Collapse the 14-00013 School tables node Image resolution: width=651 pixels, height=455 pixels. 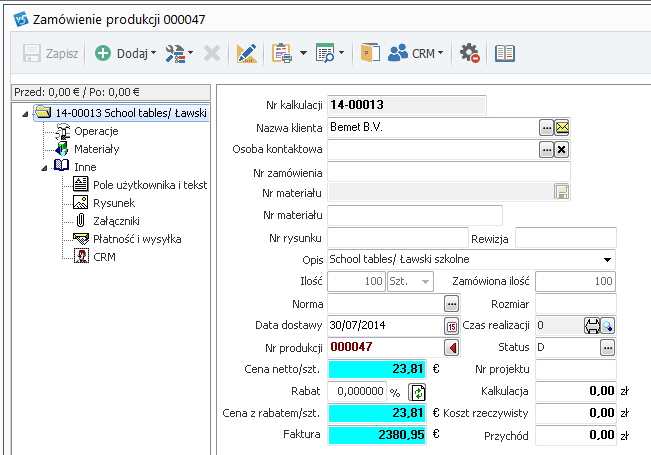(x=25, y=114)
